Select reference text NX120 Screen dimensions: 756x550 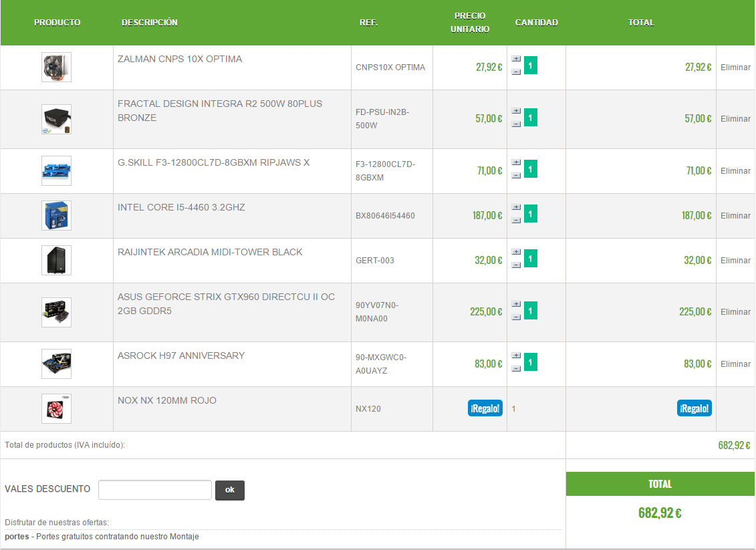point(368,409)
